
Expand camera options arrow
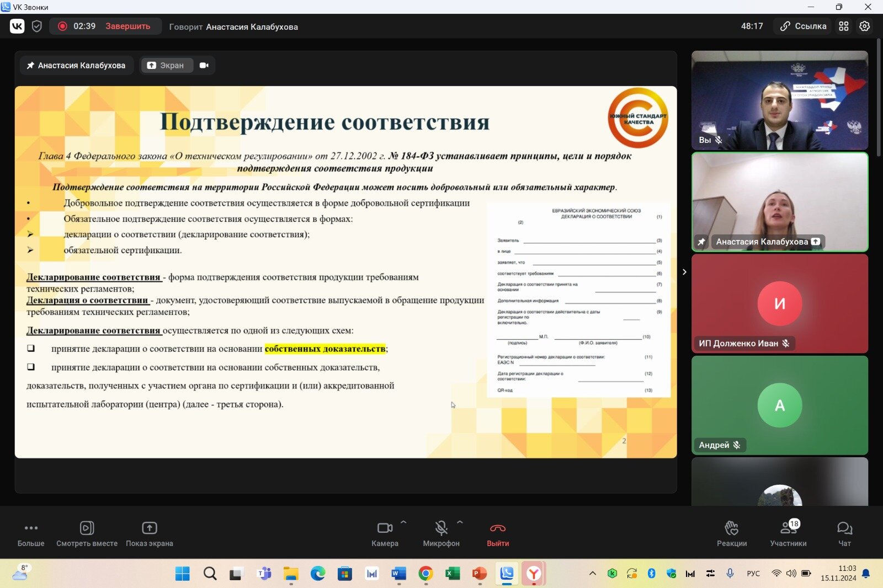(x=403, y=522)
